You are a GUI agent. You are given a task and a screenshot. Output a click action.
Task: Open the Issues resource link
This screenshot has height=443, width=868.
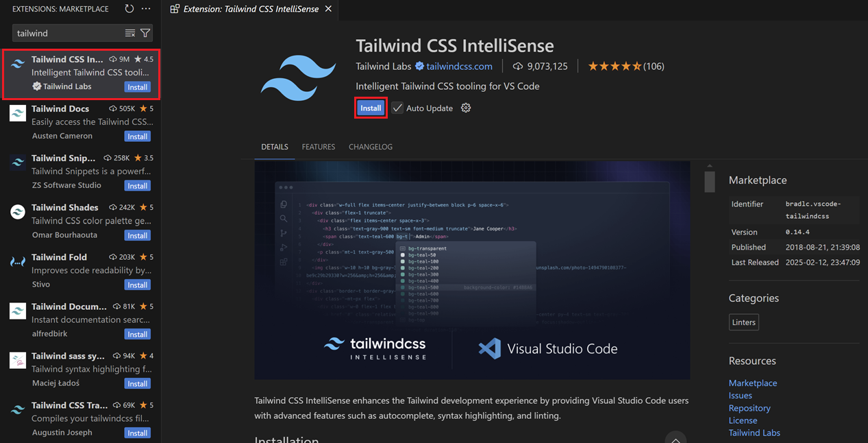pyautogui.click(x=741, y=396)
